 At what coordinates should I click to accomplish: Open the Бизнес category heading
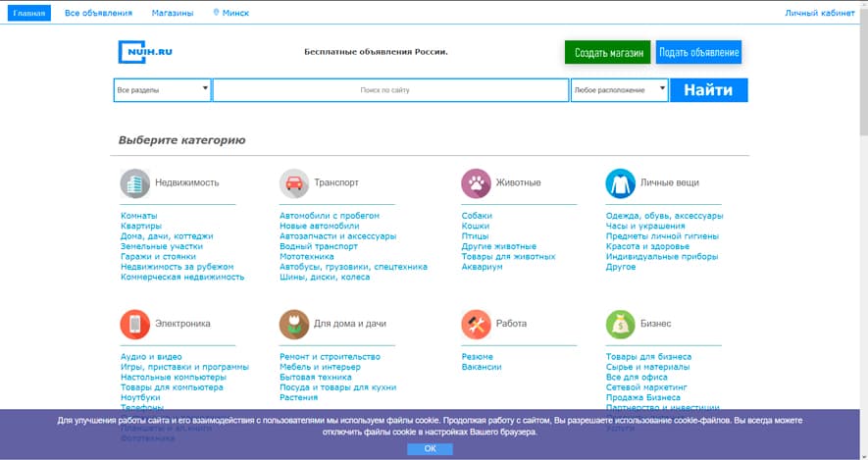[656, 324]
